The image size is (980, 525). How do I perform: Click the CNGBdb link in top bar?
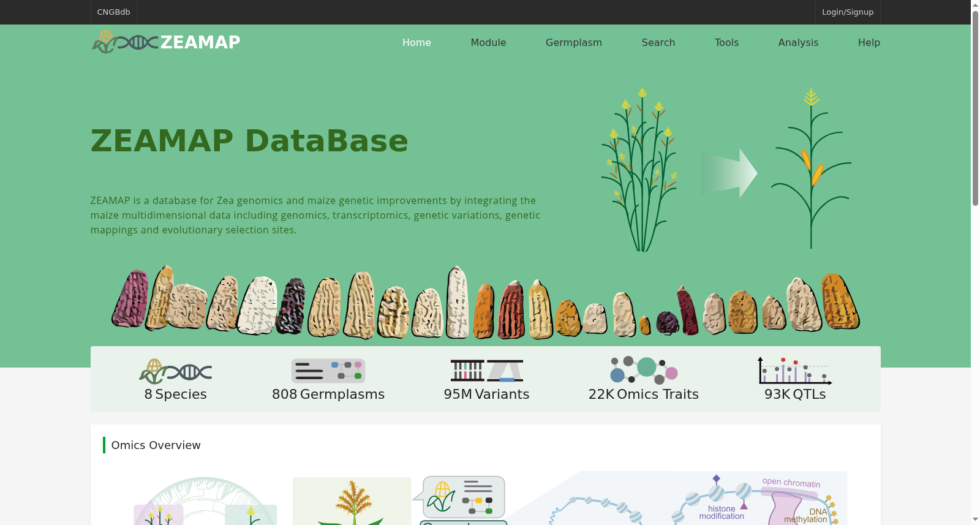(x=113, y=12)
